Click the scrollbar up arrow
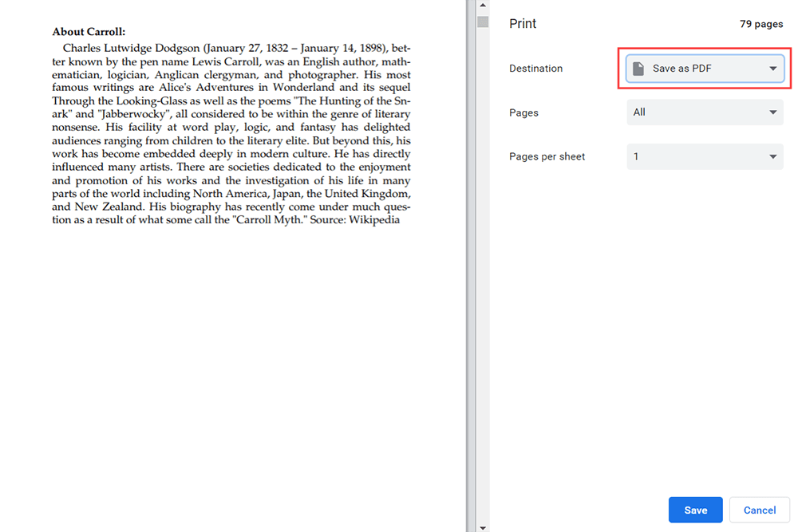The width and height of the screenshot is (798, 532). (483, 6)
